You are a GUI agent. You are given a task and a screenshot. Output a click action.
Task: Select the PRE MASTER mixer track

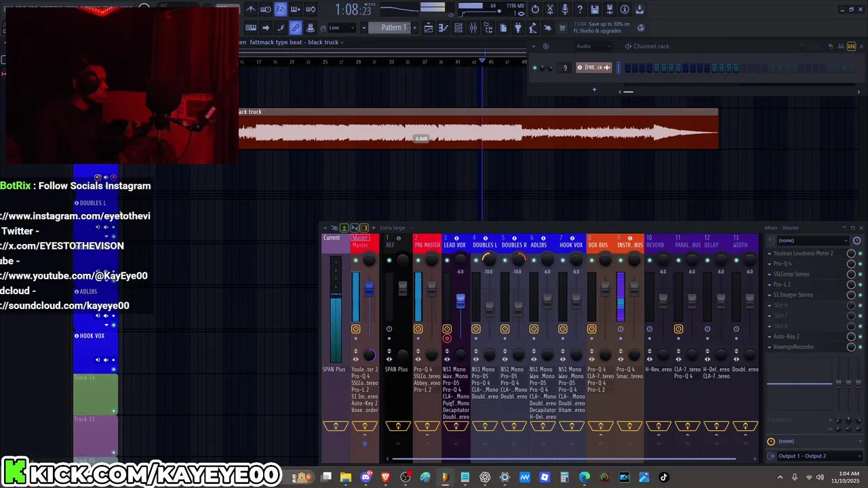pyautogui.click(x=427, y=242)
